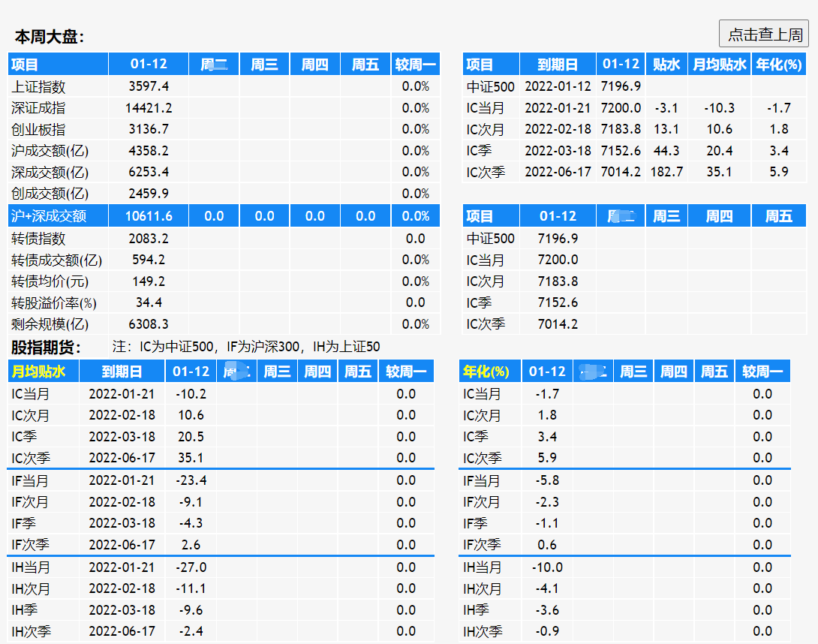Click the 转债指数 row label
This screenshot has width=818, height=644.
[x=38, y=239]
